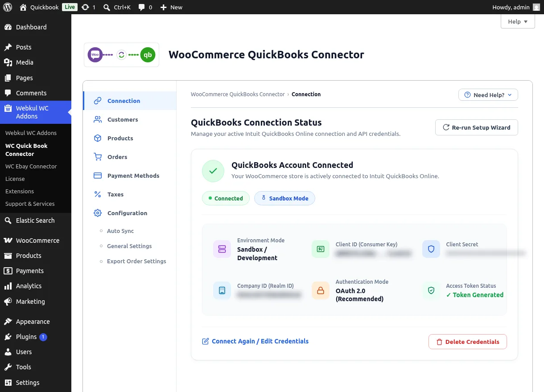This screenshot has width=544, height=392.
Task: Click the admin avatar image
Action: 536,7
